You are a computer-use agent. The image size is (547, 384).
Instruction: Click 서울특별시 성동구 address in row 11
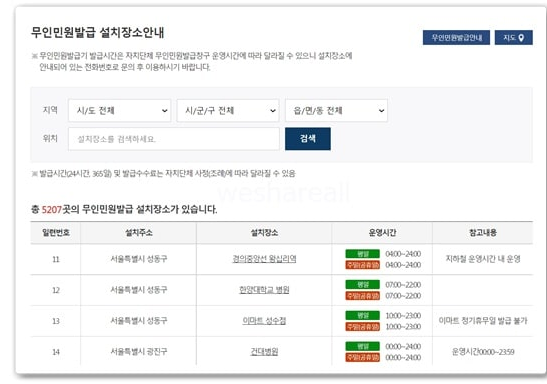[139, 259]
